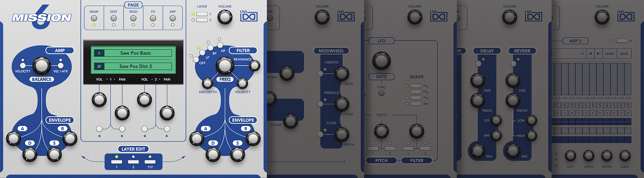The width and height of the screenshot is (644, 178).
Task: Click the Filter envelope R knob
Action: point(254,139)
